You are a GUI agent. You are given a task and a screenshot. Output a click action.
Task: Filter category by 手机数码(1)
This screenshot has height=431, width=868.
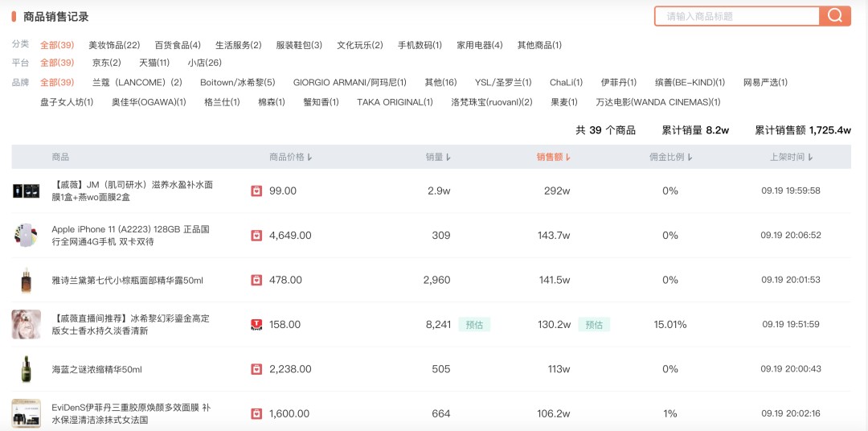coord(420,45)
